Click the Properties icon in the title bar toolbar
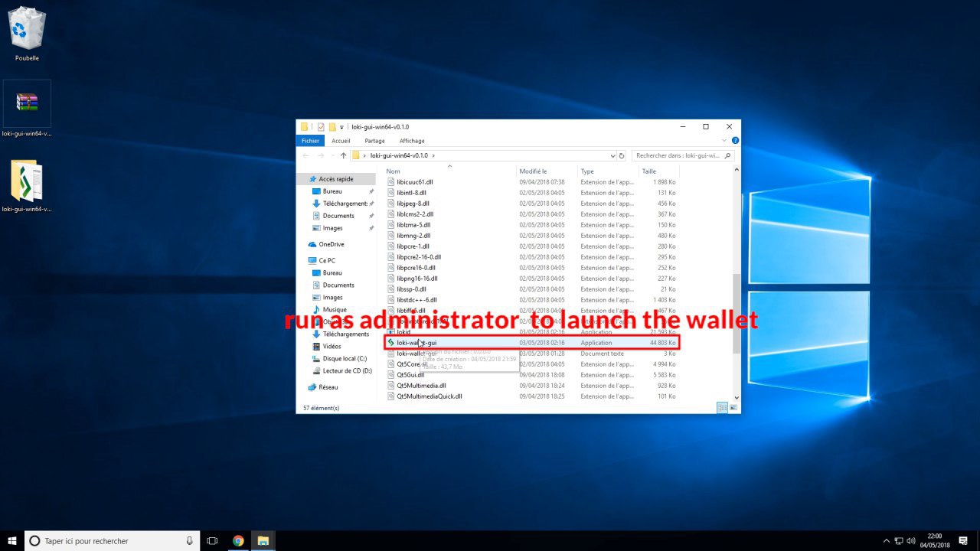 point(321,127)
